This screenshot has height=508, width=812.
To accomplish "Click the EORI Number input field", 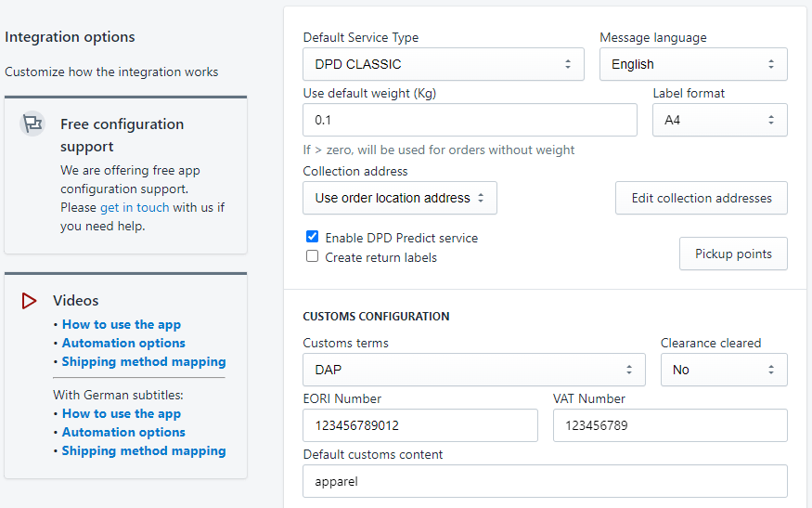I will tap(420, 425).
